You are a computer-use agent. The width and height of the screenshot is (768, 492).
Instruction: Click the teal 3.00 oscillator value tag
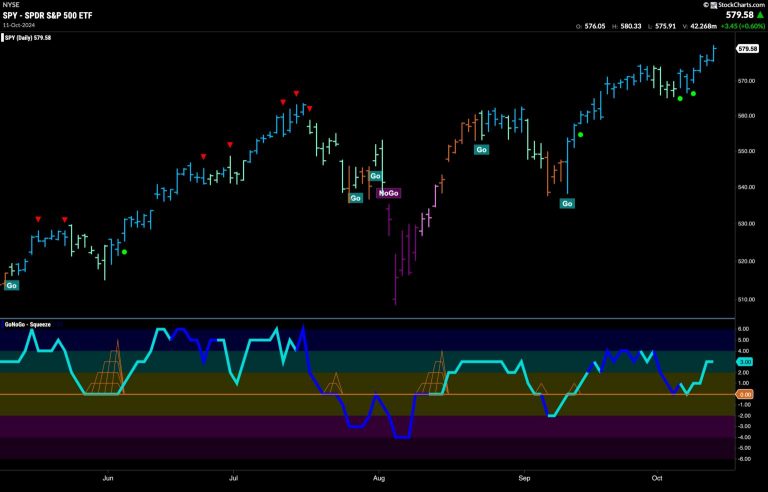(745, 362)
